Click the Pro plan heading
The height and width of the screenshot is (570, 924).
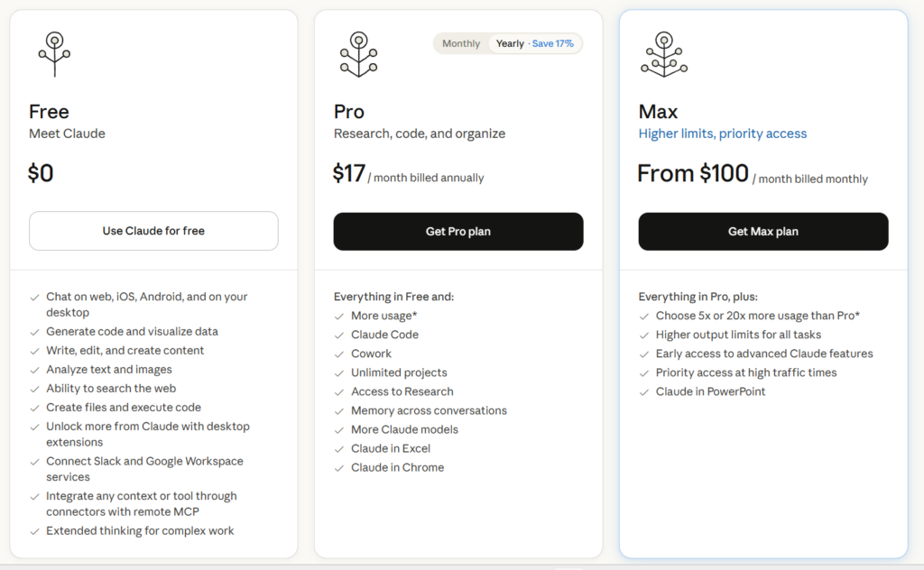(x=349, y=112)
